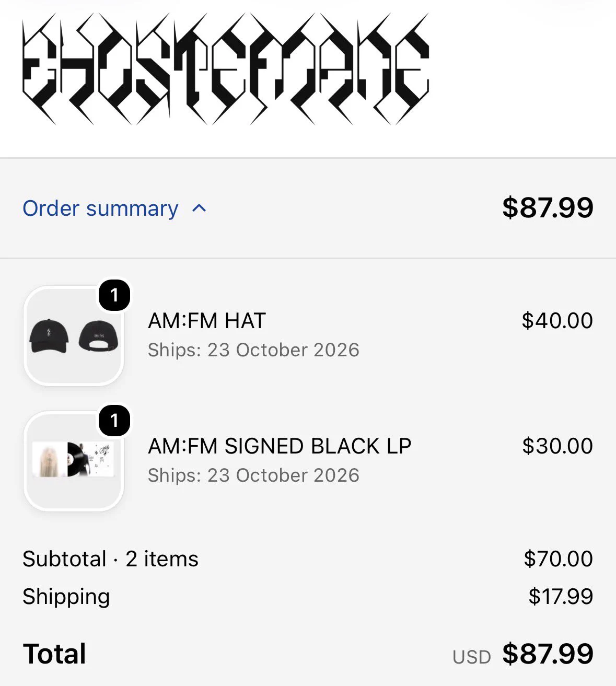Click the Total label at bottom
The height and width of the screenshot is (686, 616).
pos(54,654)
